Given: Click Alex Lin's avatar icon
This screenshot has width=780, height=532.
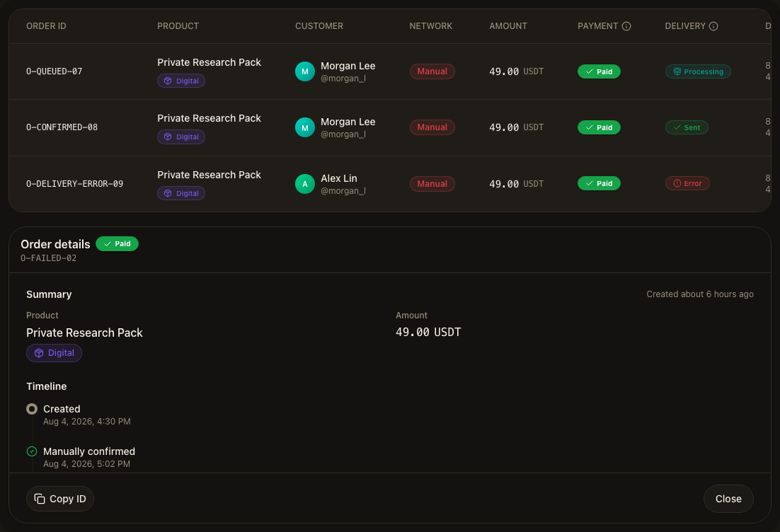Looking at the screenshot, I should 305,184.
